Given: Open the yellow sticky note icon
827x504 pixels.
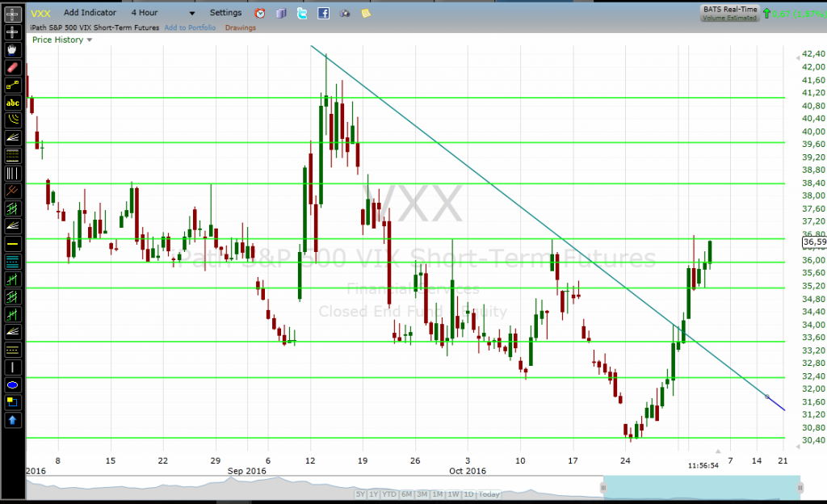Looking at the screenshot, I should coord(366,13).
